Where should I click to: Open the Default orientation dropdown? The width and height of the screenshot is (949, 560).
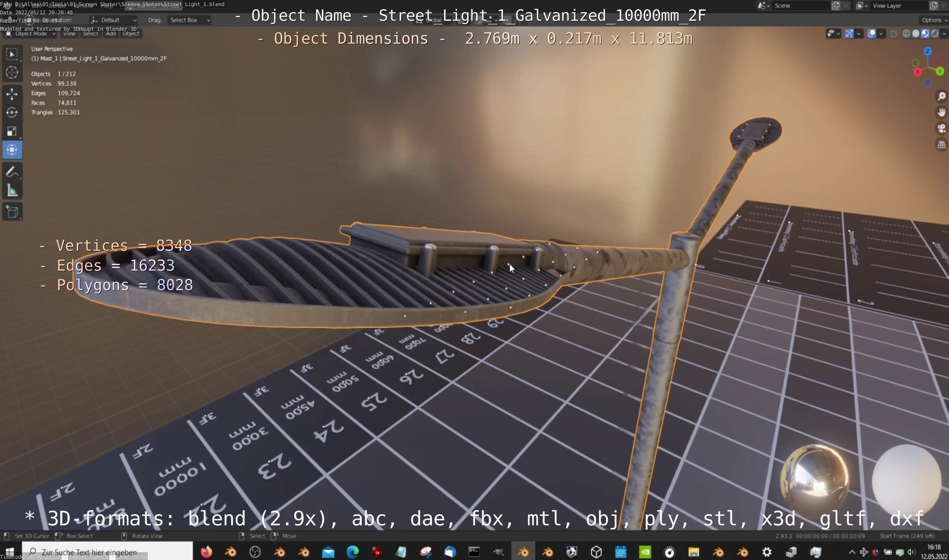114,20
